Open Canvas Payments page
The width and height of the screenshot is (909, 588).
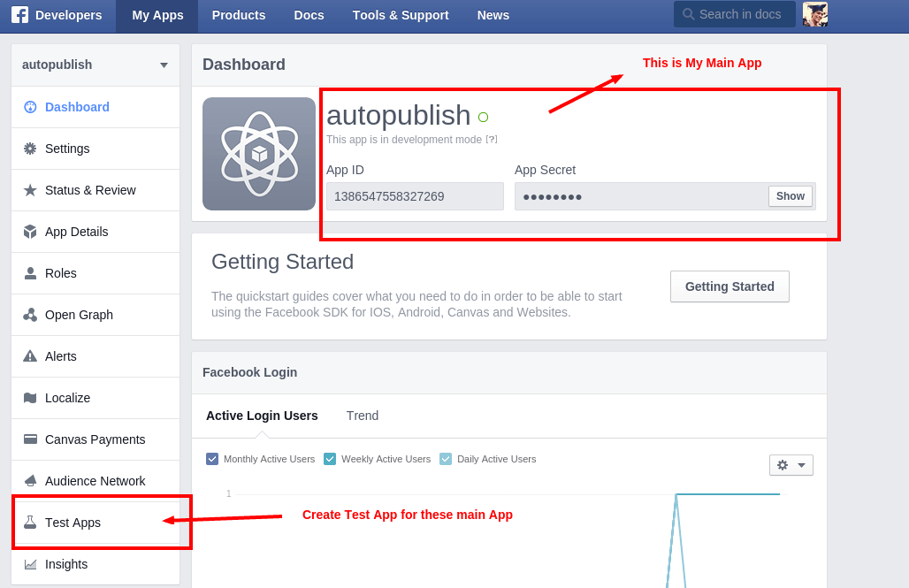click(x=95, y=439)
